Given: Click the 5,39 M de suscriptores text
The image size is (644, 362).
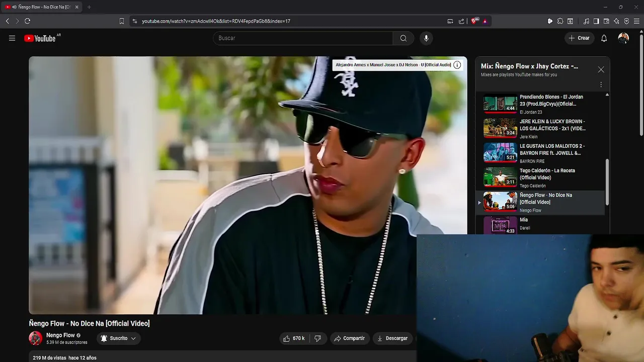Looking at the screenshot, I should 66,342.
